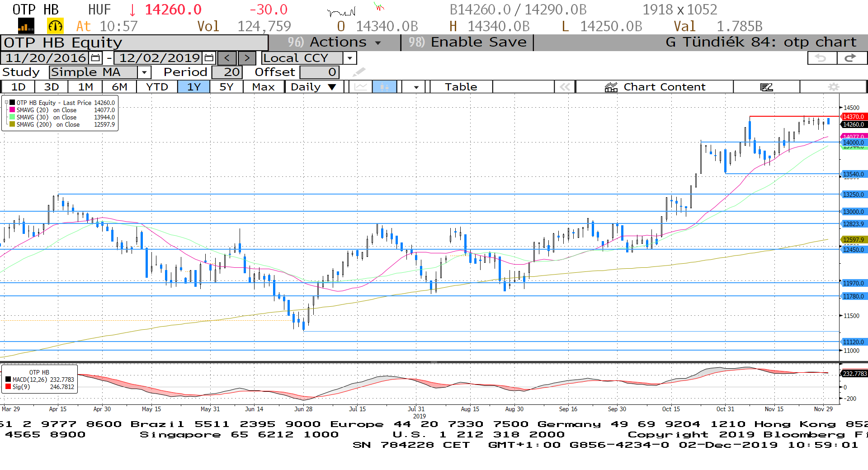This screenshot has height=470, width=868.
Task: Click the 11120.0 price level label
Action: 854,342
